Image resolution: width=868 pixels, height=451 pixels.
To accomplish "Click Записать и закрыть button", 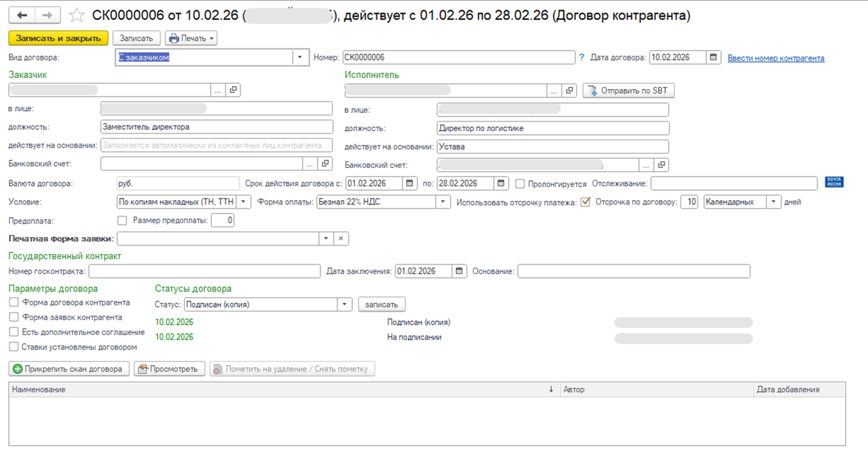I will [58, 38].
